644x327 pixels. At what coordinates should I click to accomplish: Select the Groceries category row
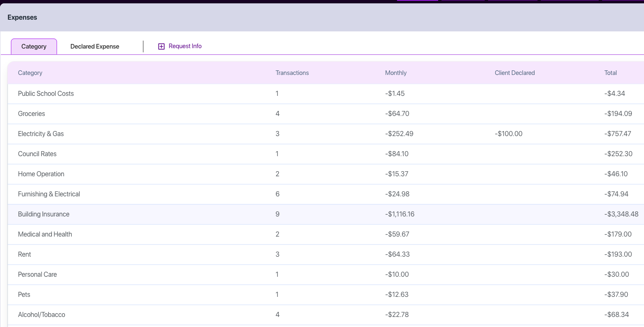point(31,113)
